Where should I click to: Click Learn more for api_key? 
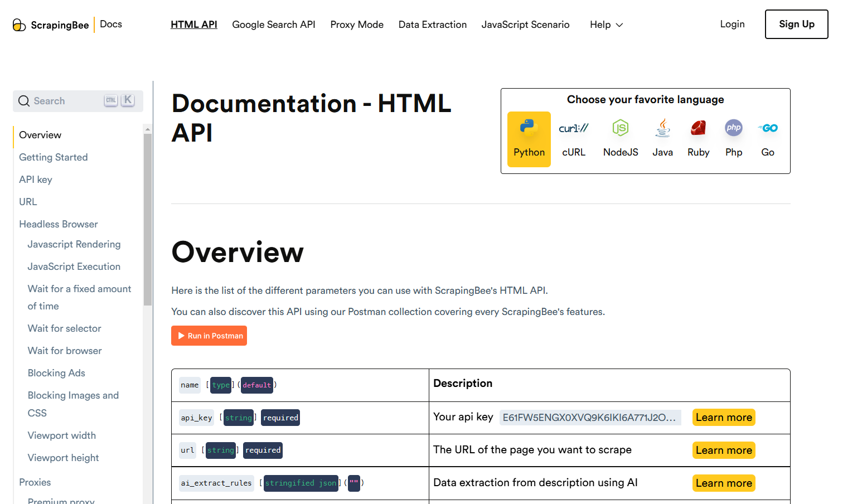[x=724, y=418]
